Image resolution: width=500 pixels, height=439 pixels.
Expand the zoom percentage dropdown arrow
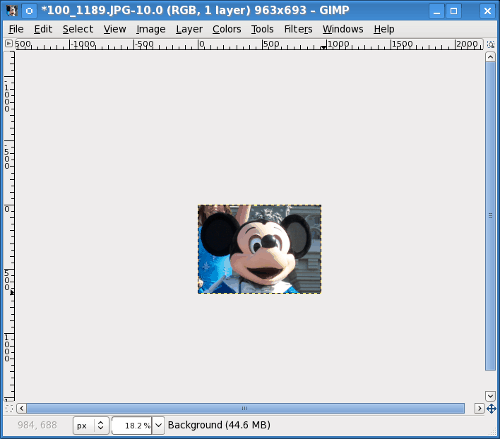coord(159,426)
